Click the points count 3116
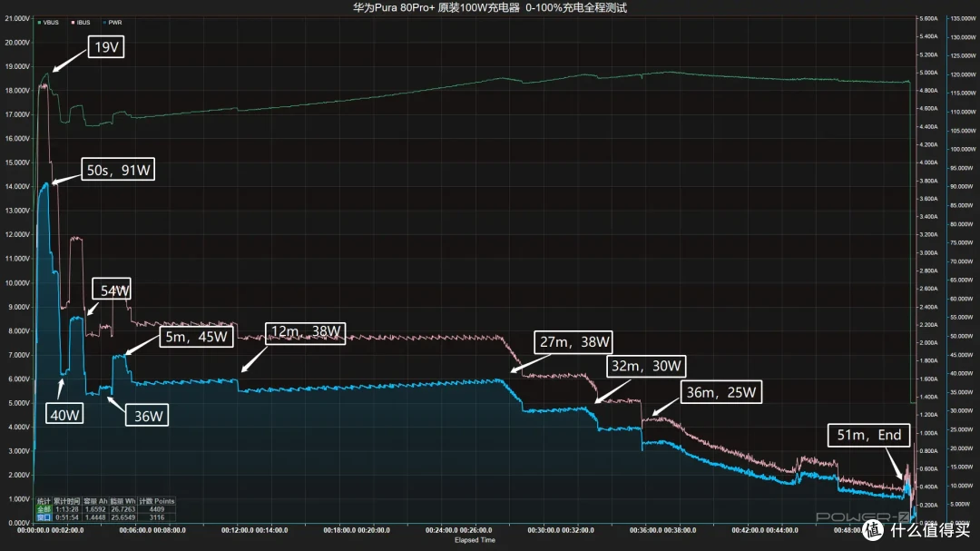 157,517
